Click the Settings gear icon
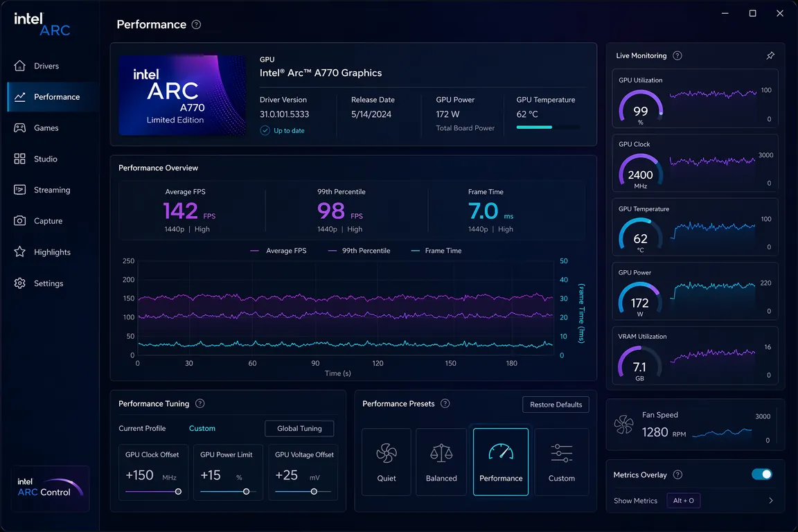This screenshot has width=798, height=532. [x=20, y=283]
